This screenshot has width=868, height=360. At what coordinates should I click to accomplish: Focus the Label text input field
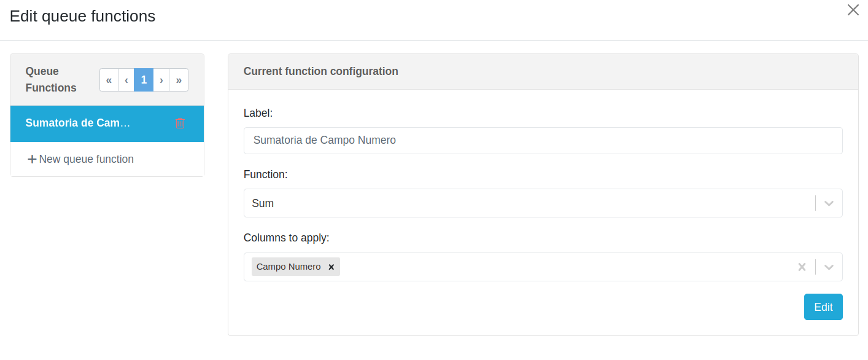click(x=543, y=141)
